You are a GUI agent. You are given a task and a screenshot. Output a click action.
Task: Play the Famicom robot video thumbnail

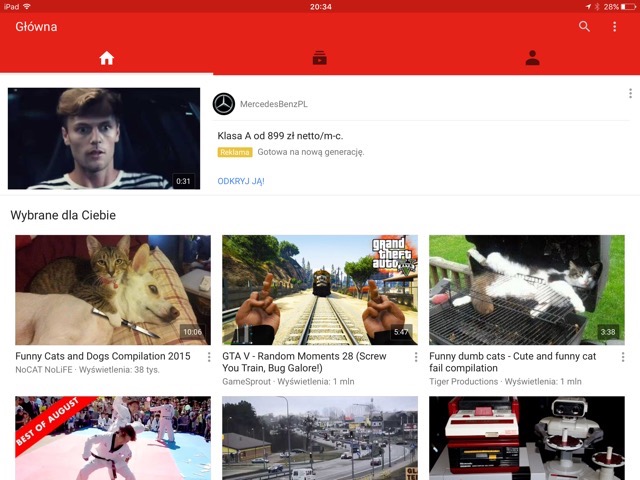pyautogui.click(x=527, y=438)
